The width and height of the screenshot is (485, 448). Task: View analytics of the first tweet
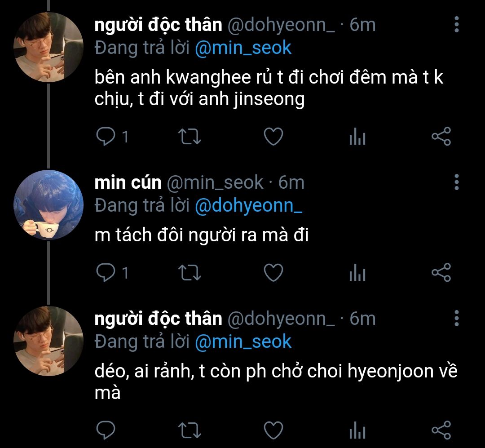point(357,138)
